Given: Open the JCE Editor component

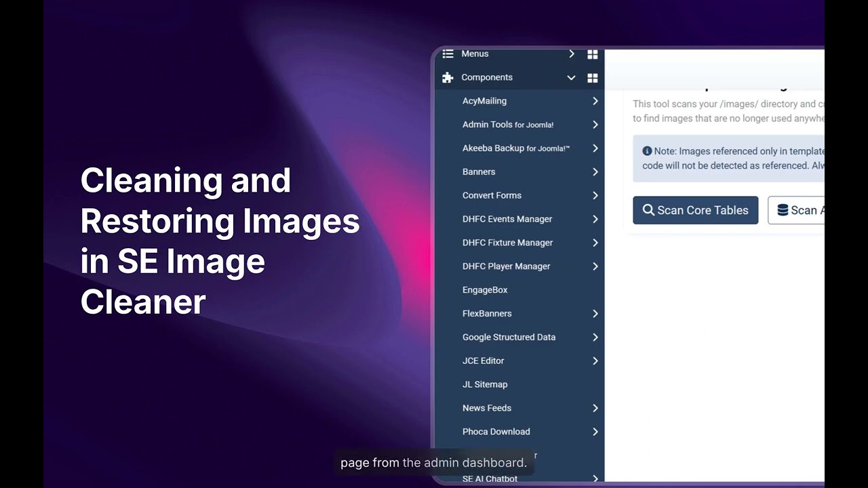Looking at the screenshot, I should pyautogui.click(x=483, y=361).
